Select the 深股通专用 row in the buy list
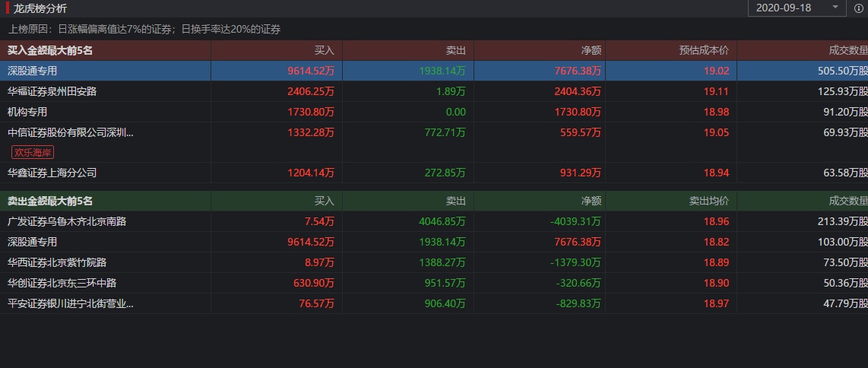 click(434, 71)
